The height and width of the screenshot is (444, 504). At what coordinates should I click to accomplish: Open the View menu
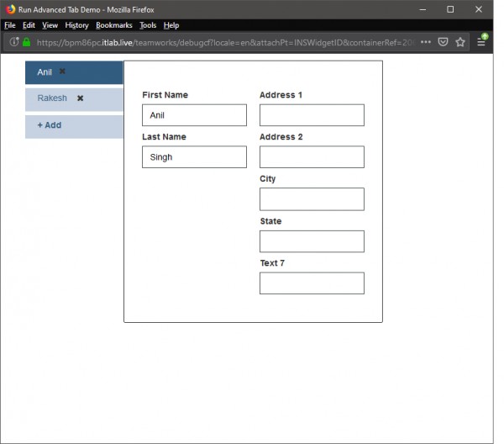pyautogui.click(x=50, y=25)
